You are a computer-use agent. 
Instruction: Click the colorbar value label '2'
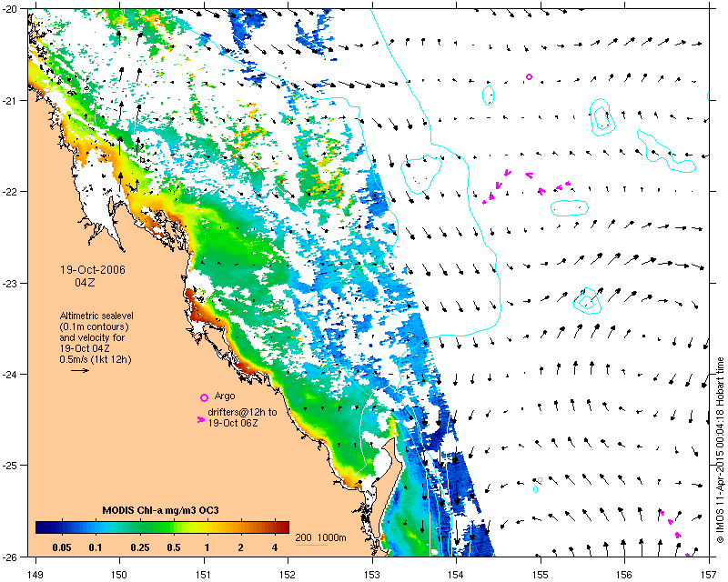point(240,547)
